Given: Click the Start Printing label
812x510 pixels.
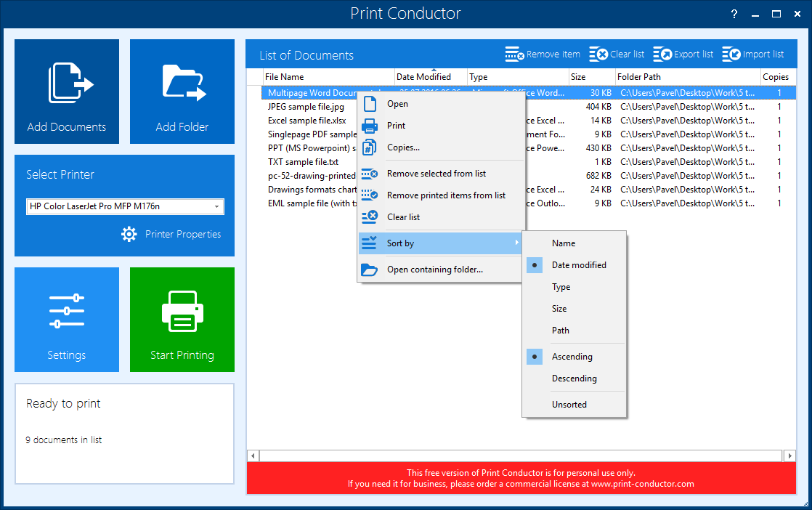Looking at the screenshot, I should pos(182,355).
